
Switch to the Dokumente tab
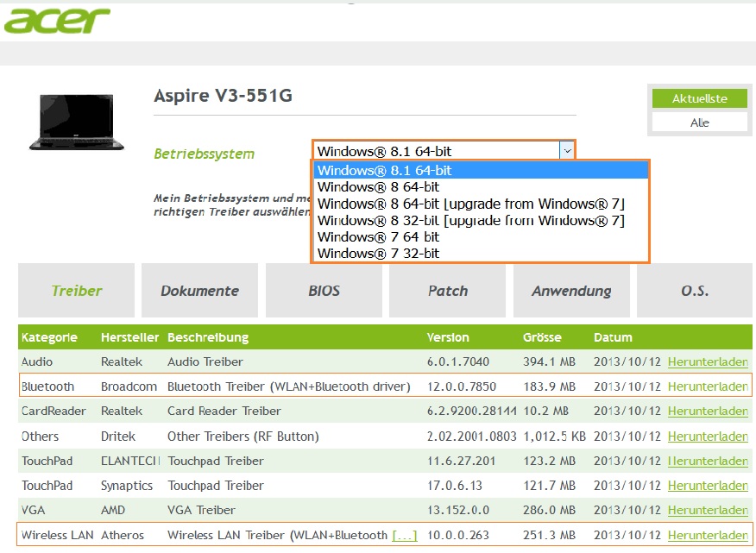199,290
